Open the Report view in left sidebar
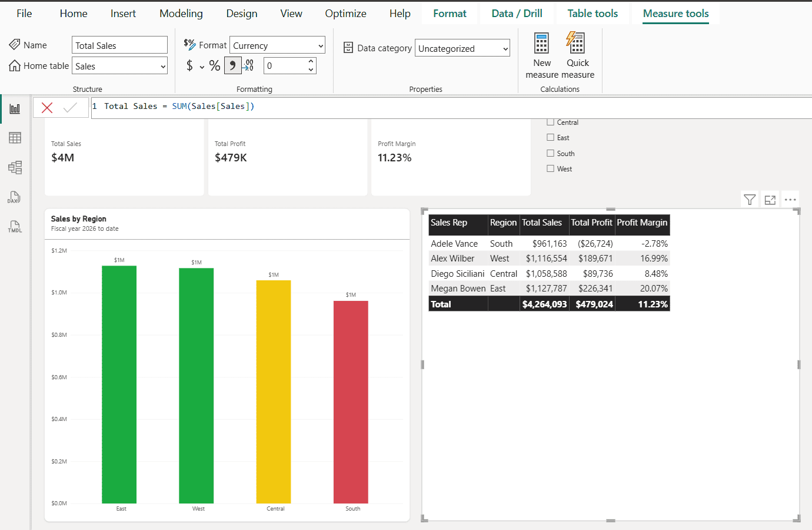812x530 pixels. click(15, 109)
